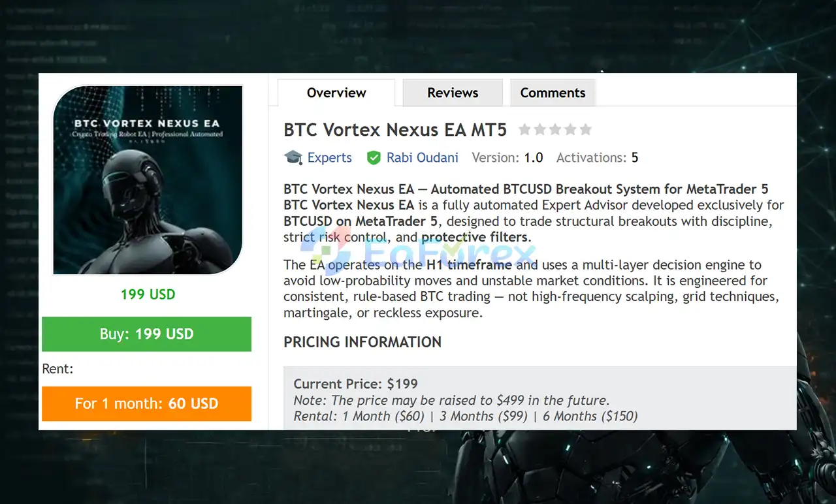Switch to the Reviews tab
Image resolution: width=836 pixels, height=504 pixels.
coord(452,93)
